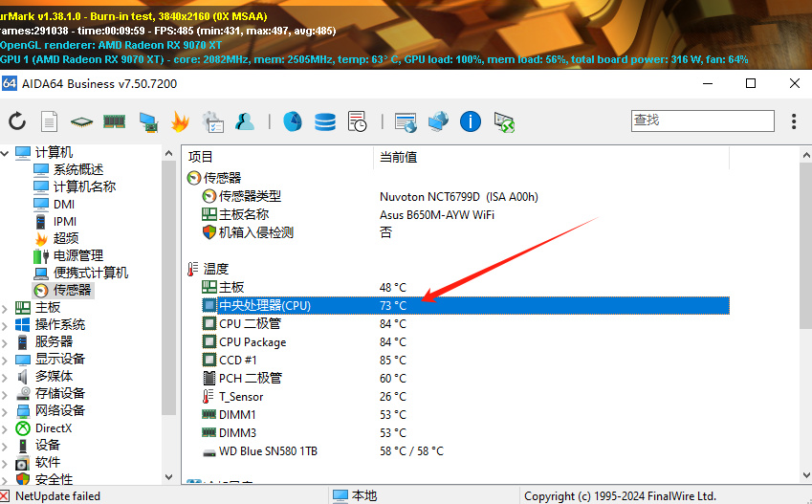The height and width of the screenshot is (504, 812).
Task: Open the Report document icon in toolbar
Action: coord(49,121)
